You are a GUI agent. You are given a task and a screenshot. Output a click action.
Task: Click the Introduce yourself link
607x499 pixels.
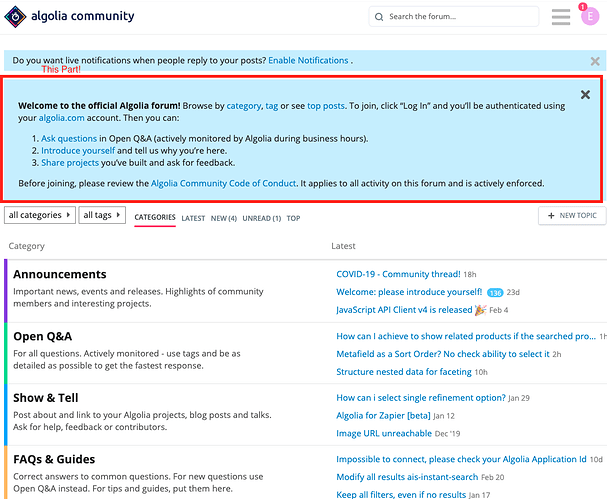[x=78, y=151]
